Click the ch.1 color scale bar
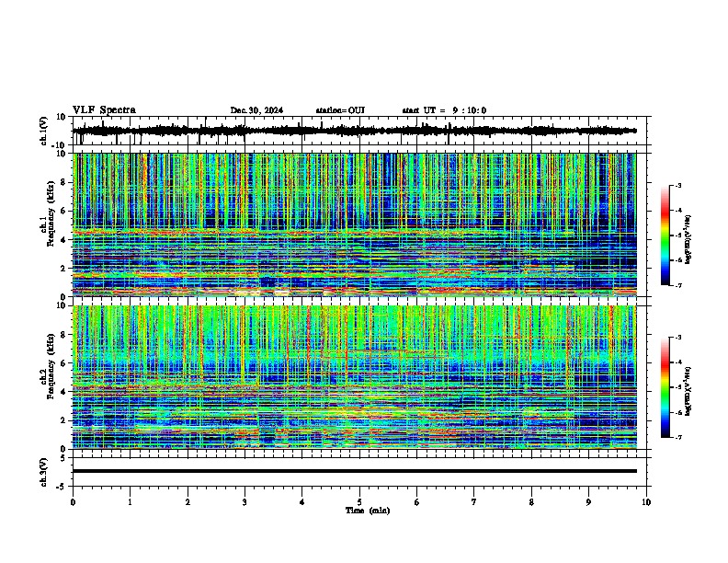The image size is (728, 563). pyautogui.click(x=665, y=236)
